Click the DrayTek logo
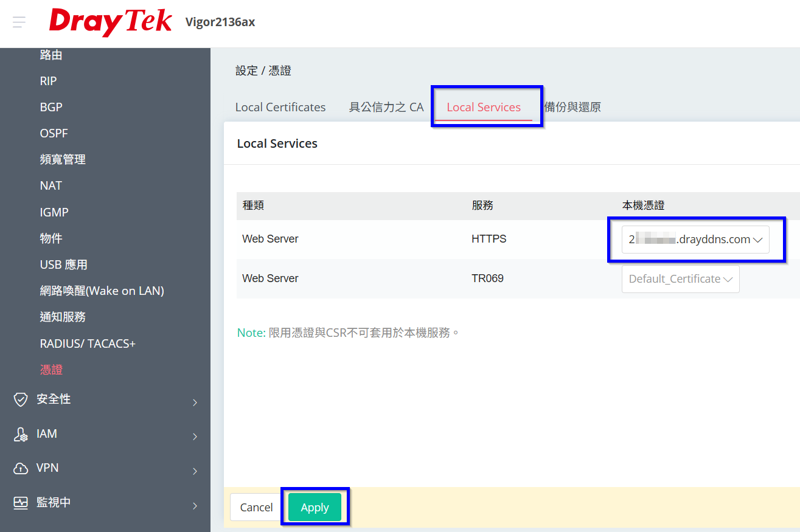 click(111, 22)
